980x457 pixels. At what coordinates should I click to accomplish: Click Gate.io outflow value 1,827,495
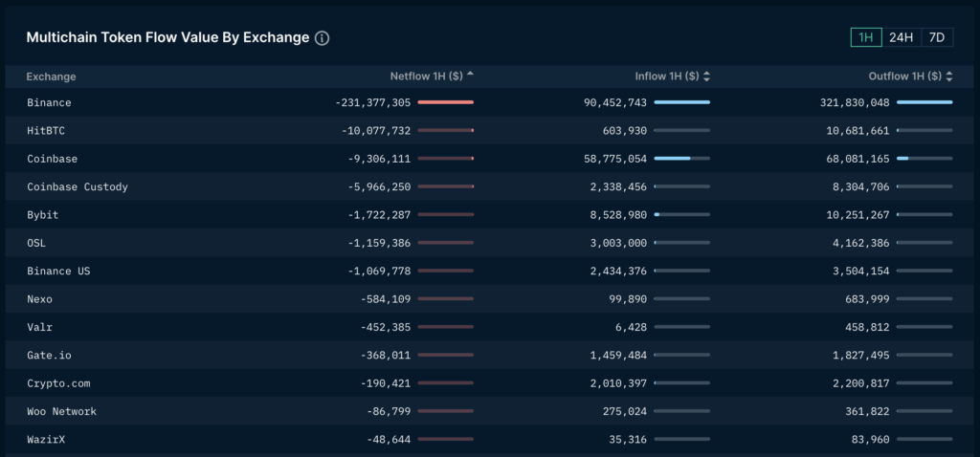coord(861,356)
